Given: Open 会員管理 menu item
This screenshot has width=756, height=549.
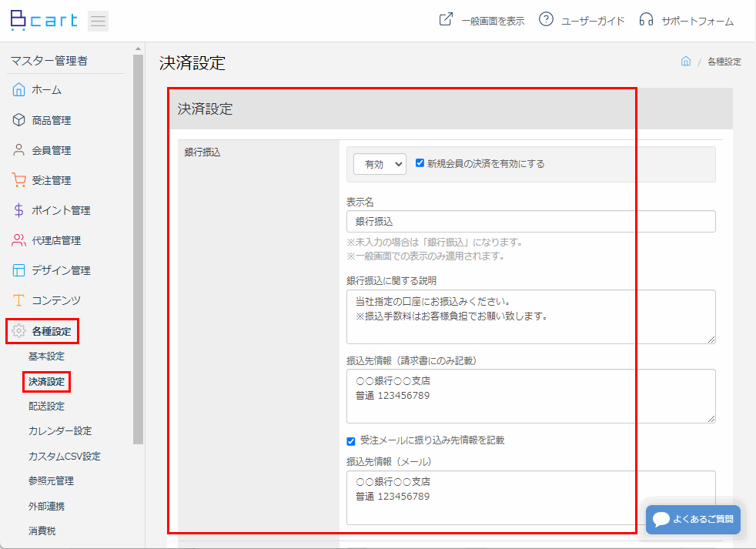Looking at the screenshot, I should pyautogui.click(x=51, y=150).
